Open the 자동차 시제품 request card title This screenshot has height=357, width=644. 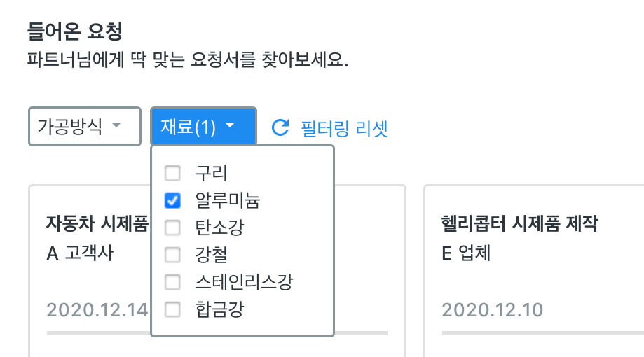[97, 224]
